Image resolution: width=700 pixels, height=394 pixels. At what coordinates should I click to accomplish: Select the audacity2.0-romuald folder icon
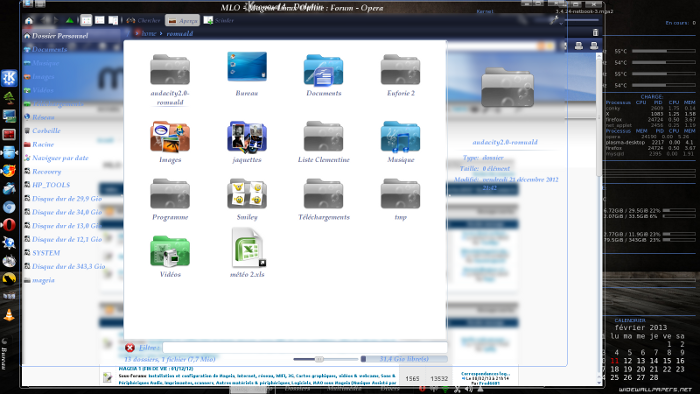point(170,70)
